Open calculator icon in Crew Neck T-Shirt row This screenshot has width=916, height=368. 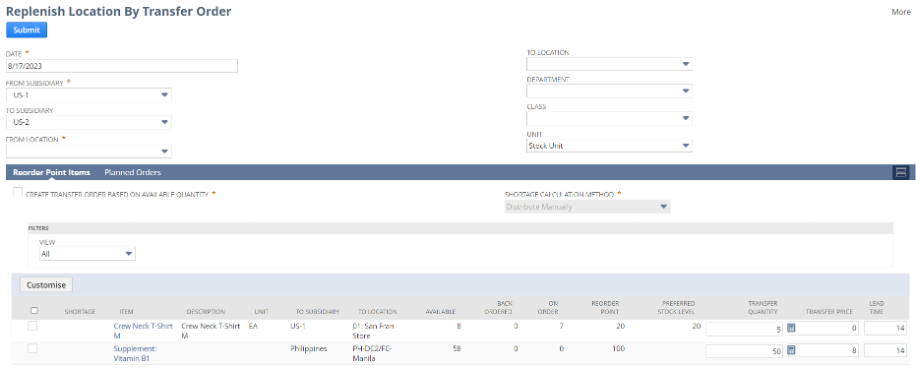[791, 328]
